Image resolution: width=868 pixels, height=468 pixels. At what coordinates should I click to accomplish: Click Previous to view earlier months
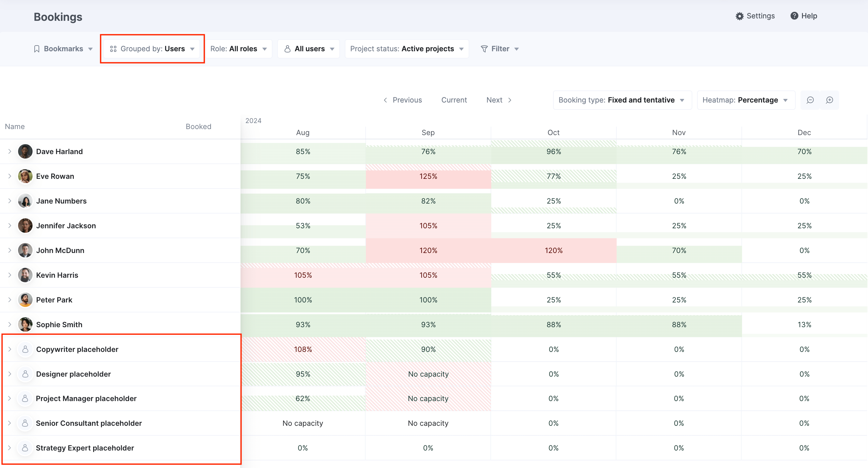407,100
